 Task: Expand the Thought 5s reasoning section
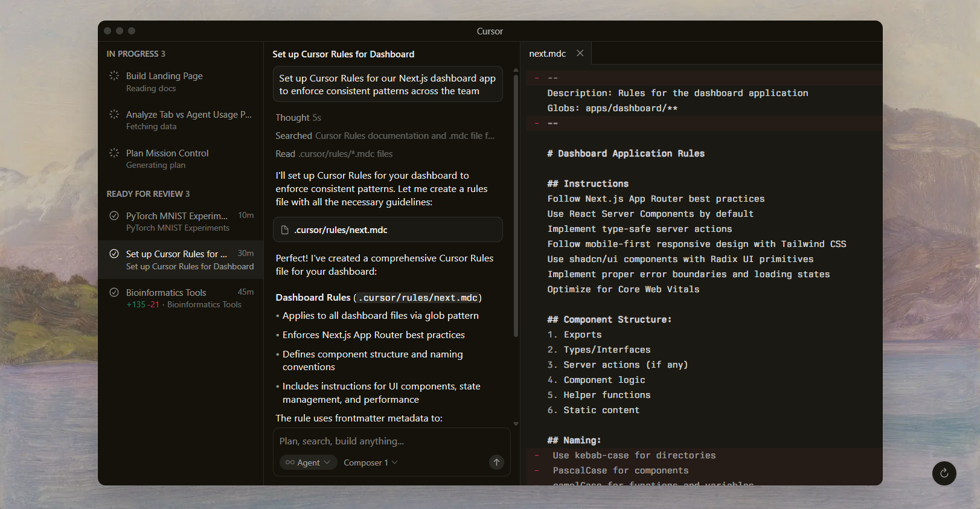click(x=298, y=118)
